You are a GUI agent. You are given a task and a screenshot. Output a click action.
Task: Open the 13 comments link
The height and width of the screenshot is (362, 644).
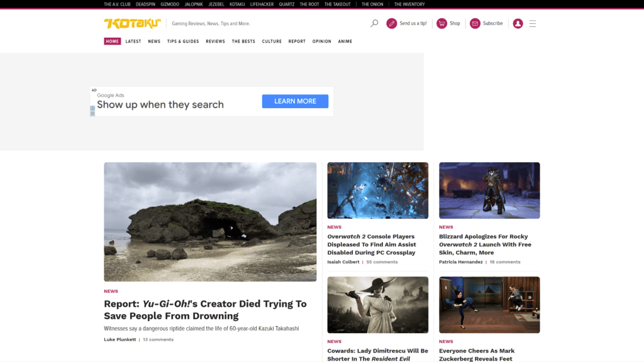[x=158, y=339]
